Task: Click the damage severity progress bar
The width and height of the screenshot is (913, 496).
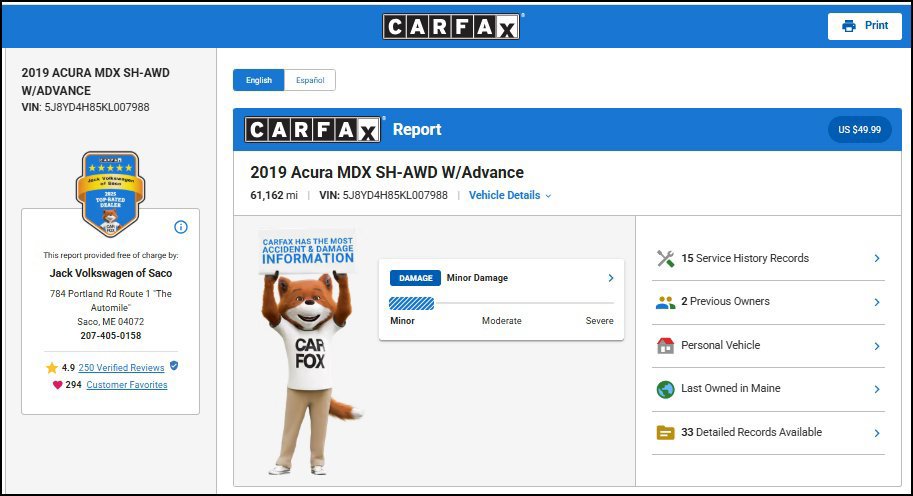Action: pyautogui.click(x=501, y=303)
